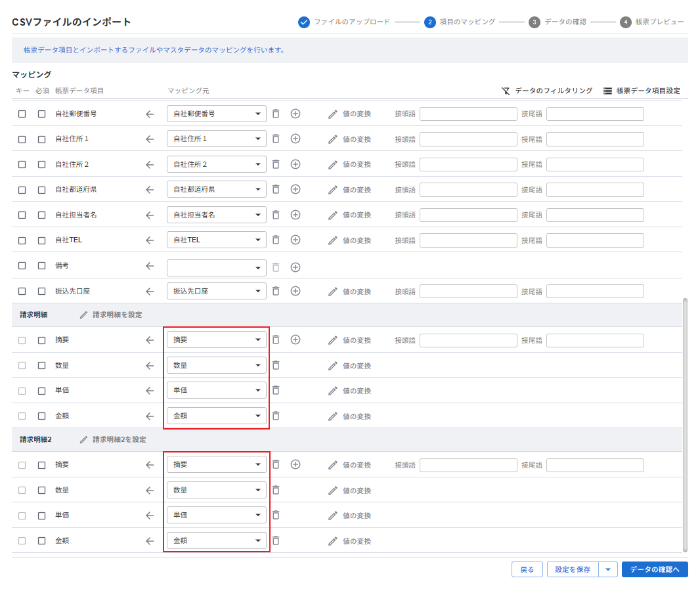700x595 pixels.
Task: Select データの確認 step 3
Action: [x=535, y=22]
